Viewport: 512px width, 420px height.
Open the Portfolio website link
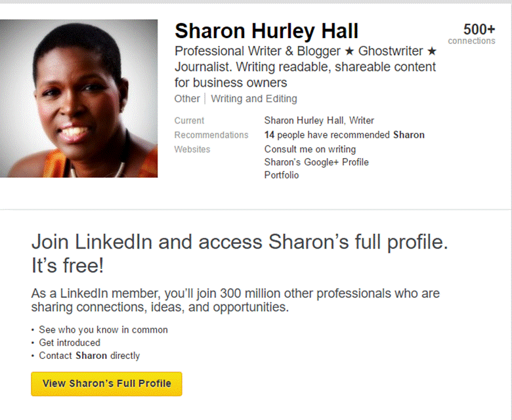click(282, 175)
